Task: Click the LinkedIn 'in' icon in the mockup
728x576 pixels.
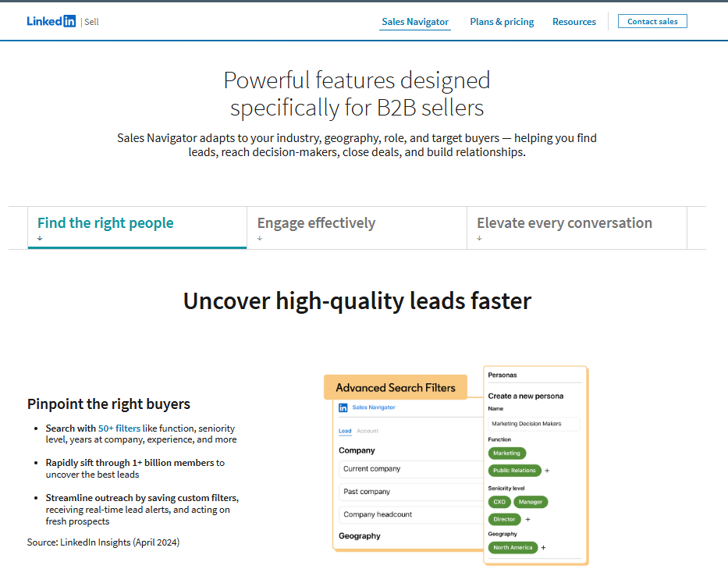Action: 343,407
